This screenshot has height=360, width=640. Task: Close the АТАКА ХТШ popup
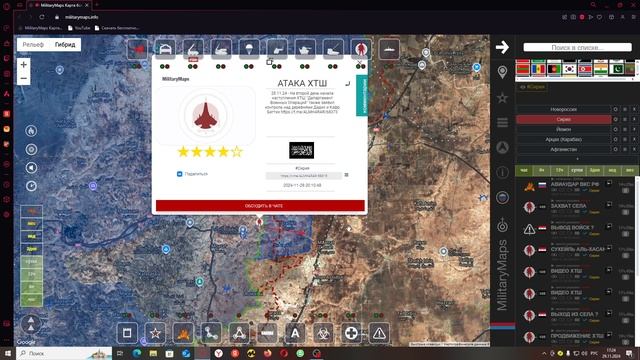(360, 63)
